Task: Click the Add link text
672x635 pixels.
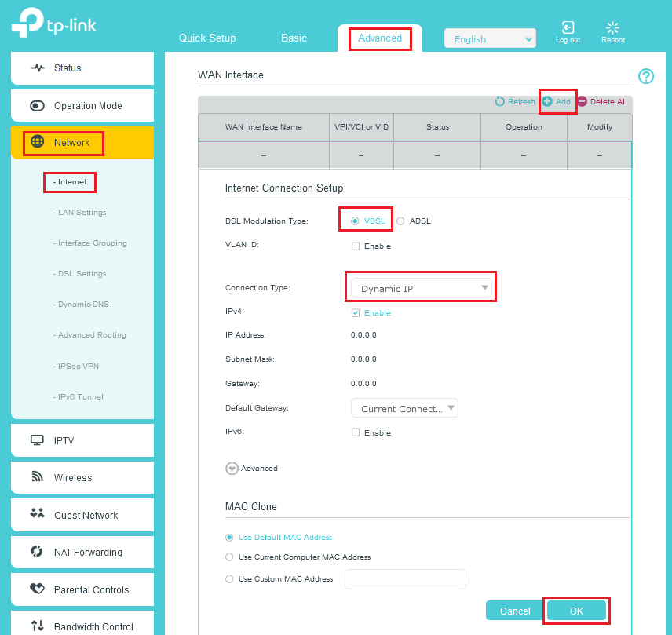Action: pos(563,101)
